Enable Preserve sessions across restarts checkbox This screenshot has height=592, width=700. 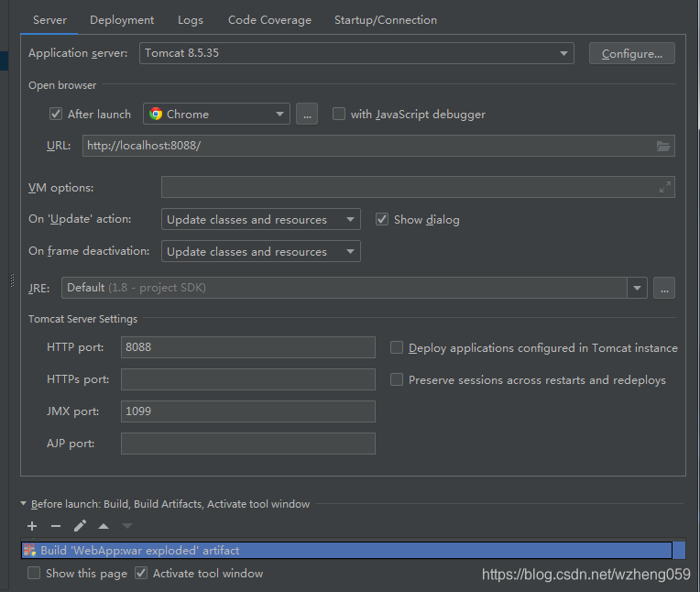(x=397, y=379)
